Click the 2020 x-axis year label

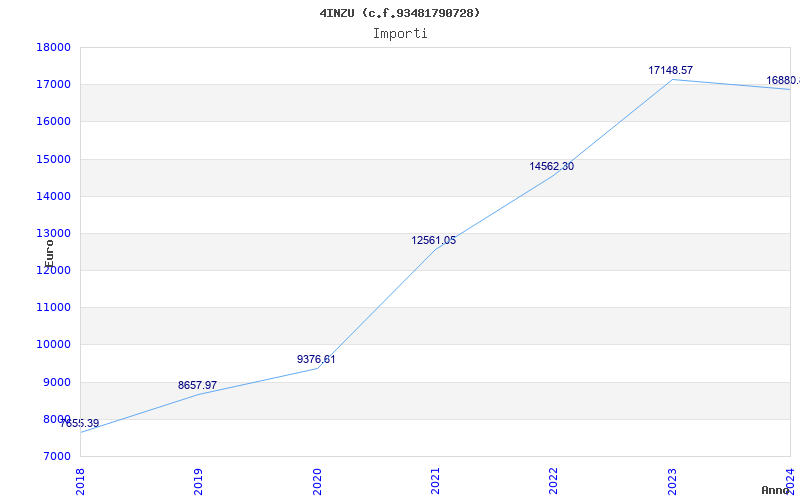pos(317,482)
